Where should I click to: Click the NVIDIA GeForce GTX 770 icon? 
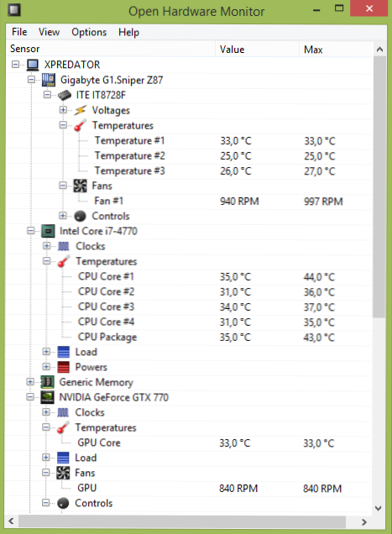click(x=47, y=397)
